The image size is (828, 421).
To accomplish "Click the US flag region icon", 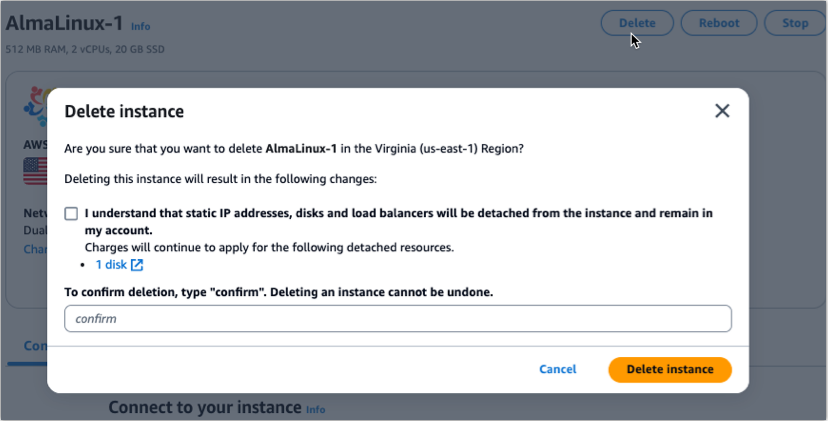I will pos(35,171).
